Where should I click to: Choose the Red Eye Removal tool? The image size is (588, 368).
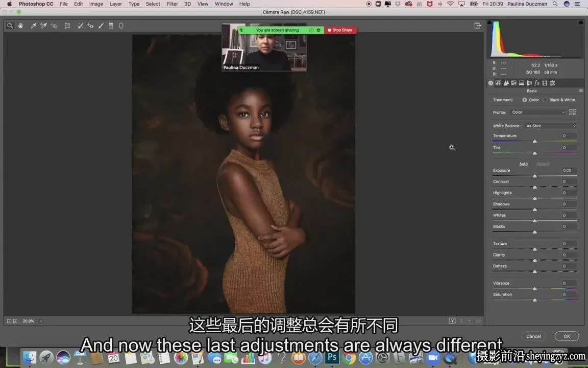tap(90, 26)
